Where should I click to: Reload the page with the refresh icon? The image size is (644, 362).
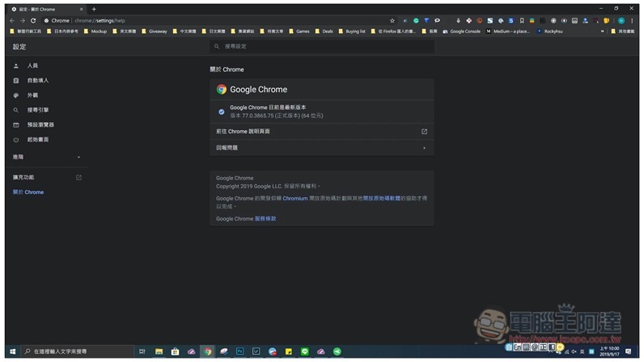(33, 20)
